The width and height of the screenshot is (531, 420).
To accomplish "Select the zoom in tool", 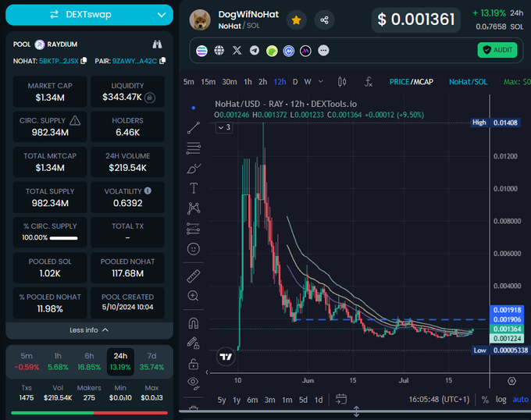I will pyautogui.click(x=193, y=296).
